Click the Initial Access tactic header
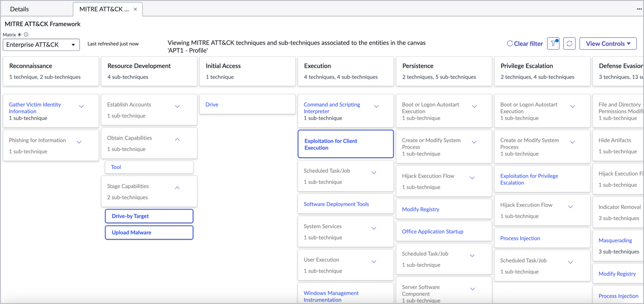 248,71
